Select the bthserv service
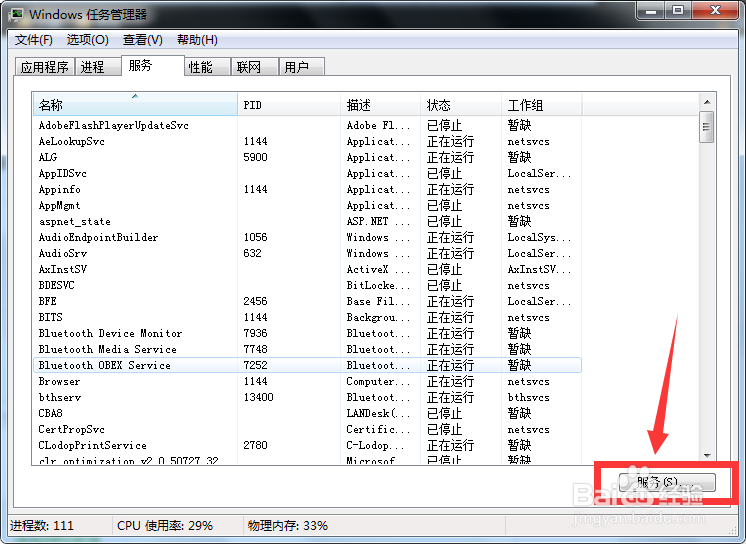This screenshot has height=544, width=746. pos(307,397)
